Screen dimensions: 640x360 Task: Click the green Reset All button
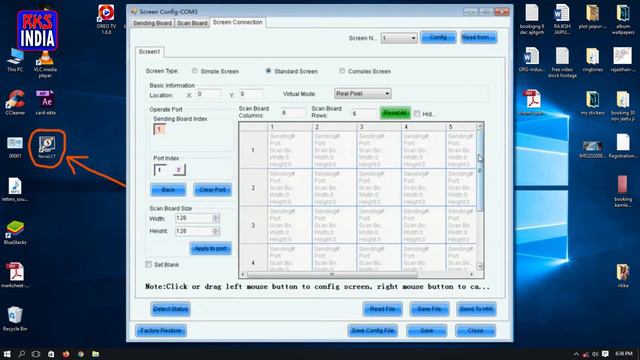(x=395, y=113)
